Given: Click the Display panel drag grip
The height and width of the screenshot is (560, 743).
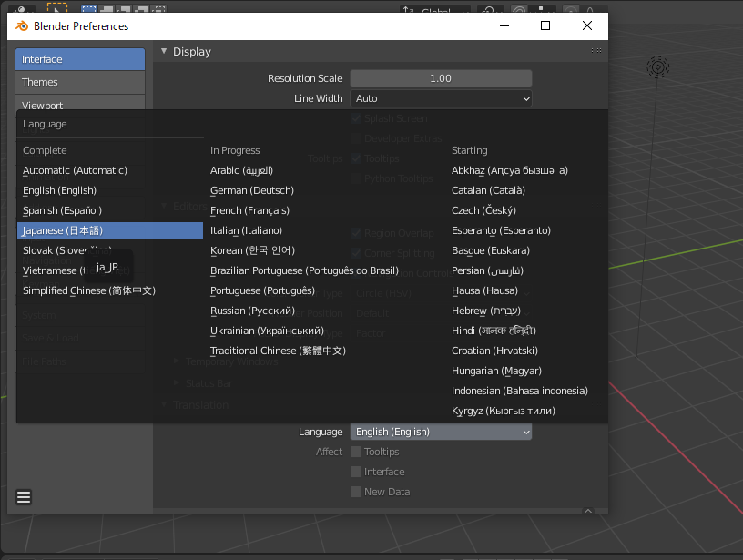Looking at the screenshot, I should click(596, 51).
